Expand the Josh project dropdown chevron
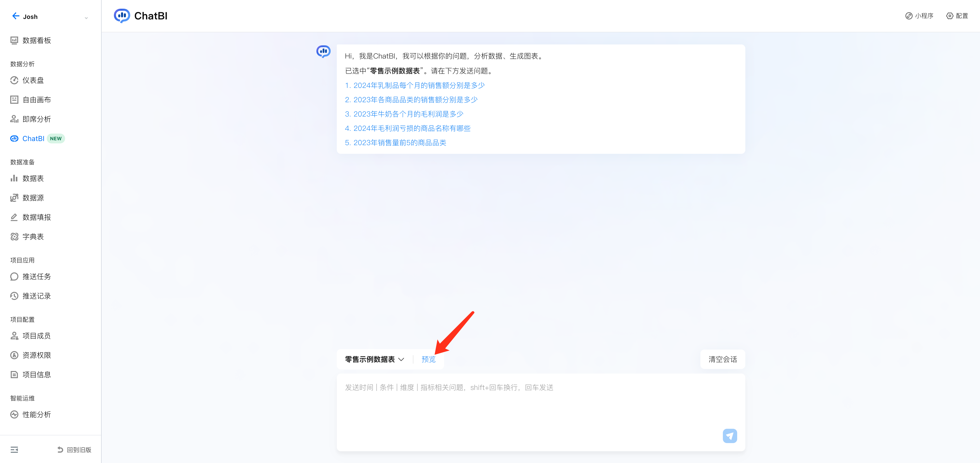Image resolution: width=980 pixels, height=463 pixels. pyautogui.click(x=86, y=18)
